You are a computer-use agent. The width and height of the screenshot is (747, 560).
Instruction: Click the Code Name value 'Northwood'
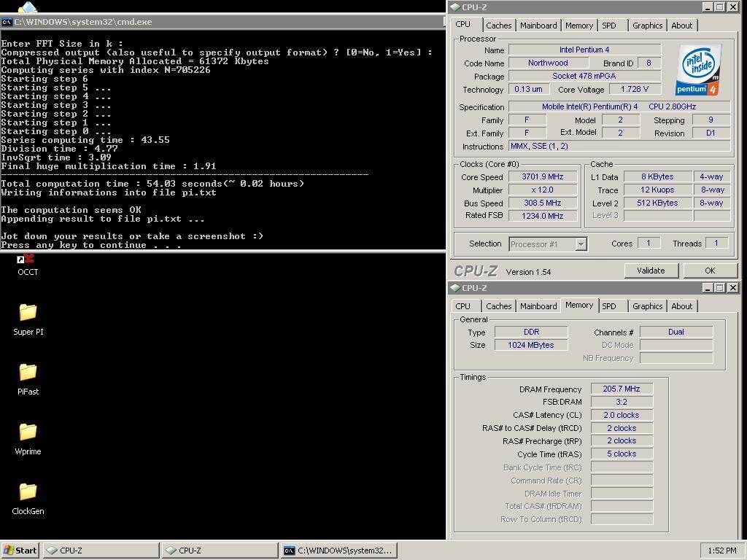pos(549,63)
